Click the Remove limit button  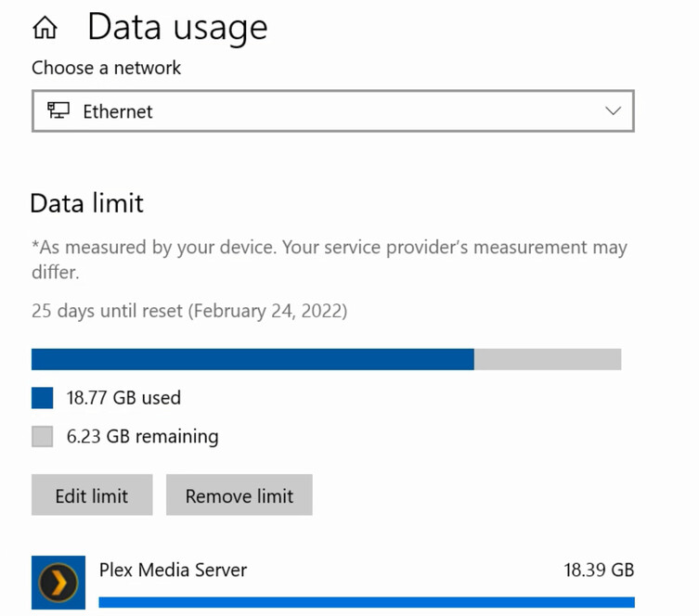click(239, 495)
